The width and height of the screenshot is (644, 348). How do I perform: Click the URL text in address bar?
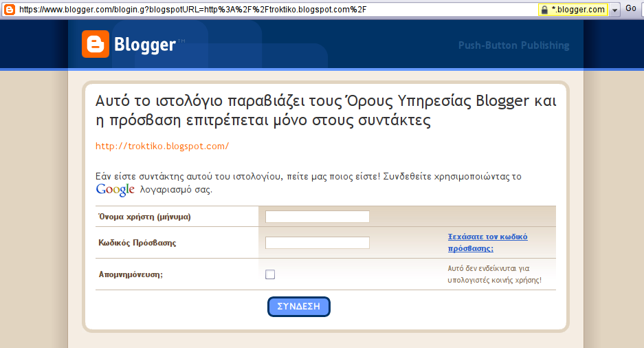point(192,10)
